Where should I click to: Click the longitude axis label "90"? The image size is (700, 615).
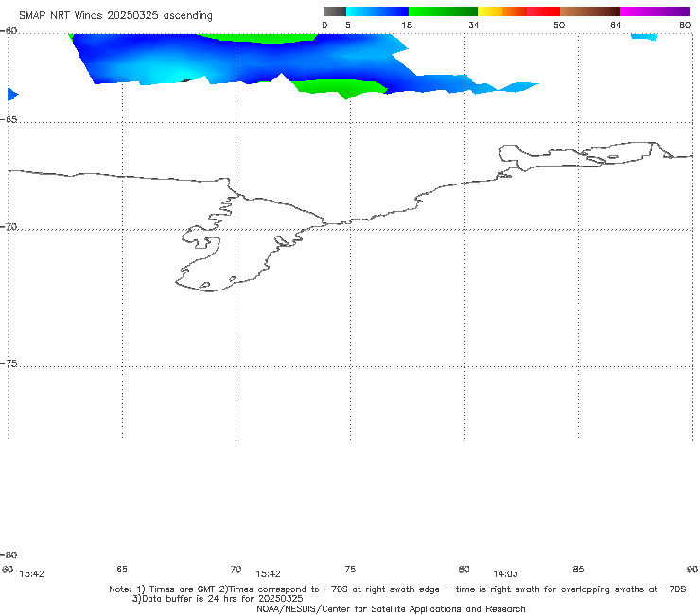(x=692, y=569)
